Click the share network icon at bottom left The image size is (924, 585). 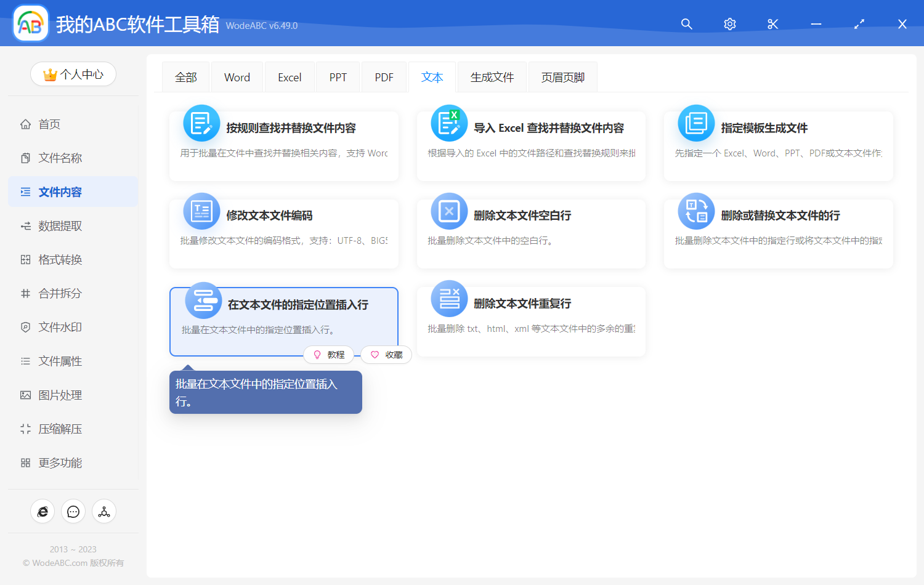(103, 511)
